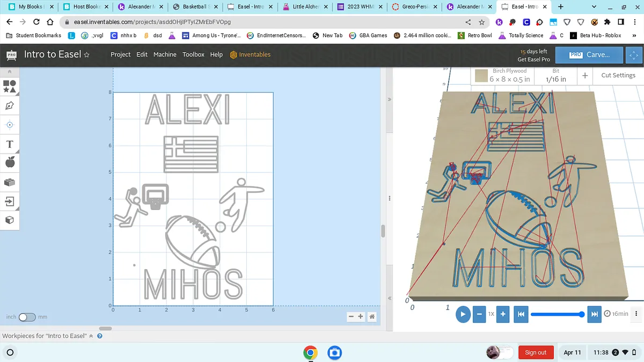Open the apps brick icon
This screenshot has width=644, height=362.
[x=10, y=182]
